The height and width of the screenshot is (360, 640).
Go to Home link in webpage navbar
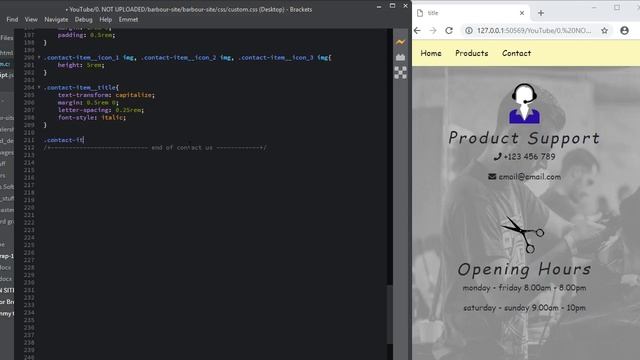pos(431,53)
